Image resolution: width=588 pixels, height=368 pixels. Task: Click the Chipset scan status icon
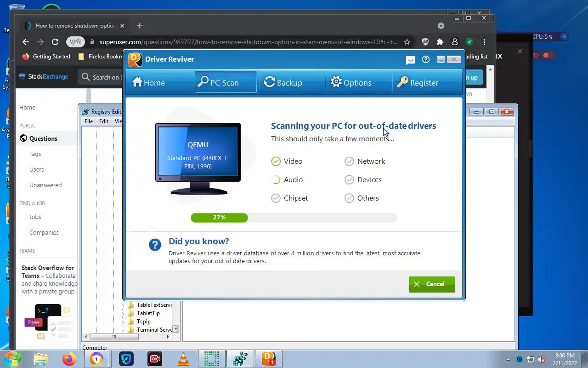(276, 198)
